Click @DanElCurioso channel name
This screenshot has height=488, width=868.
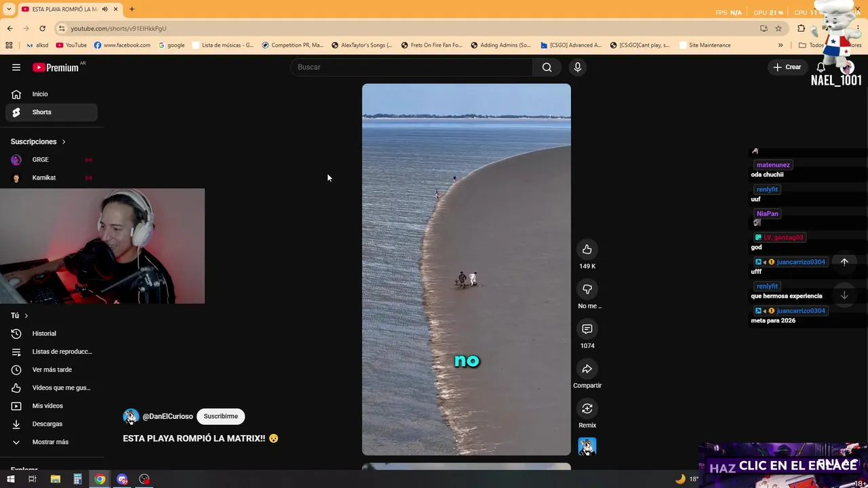[167, 417]
